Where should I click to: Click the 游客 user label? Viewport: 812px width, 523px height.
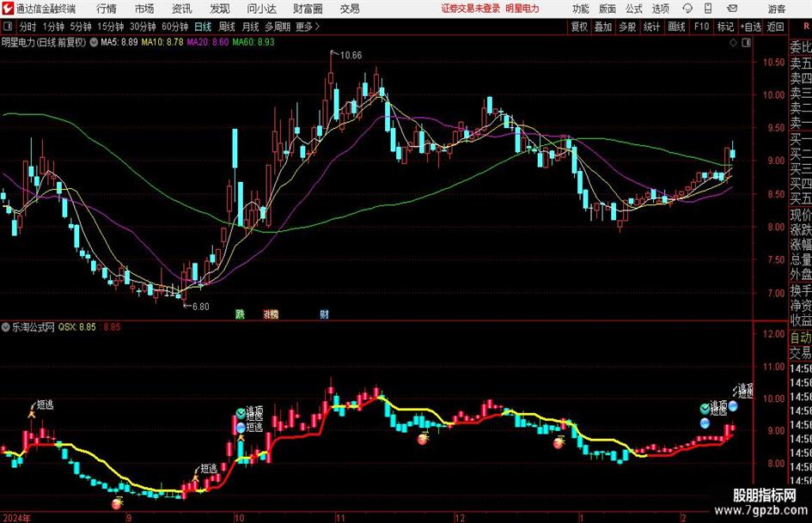(776, 9)
